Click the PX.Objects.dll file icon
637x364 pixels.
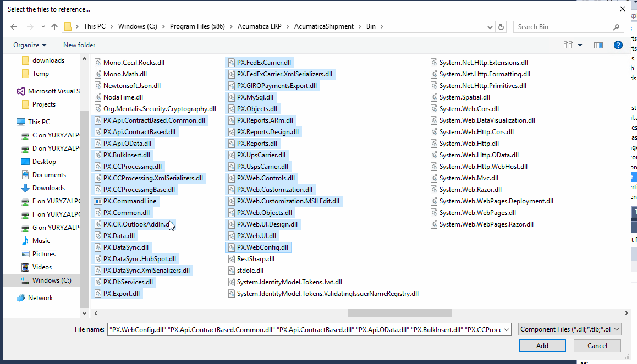[x=231, y=109]
